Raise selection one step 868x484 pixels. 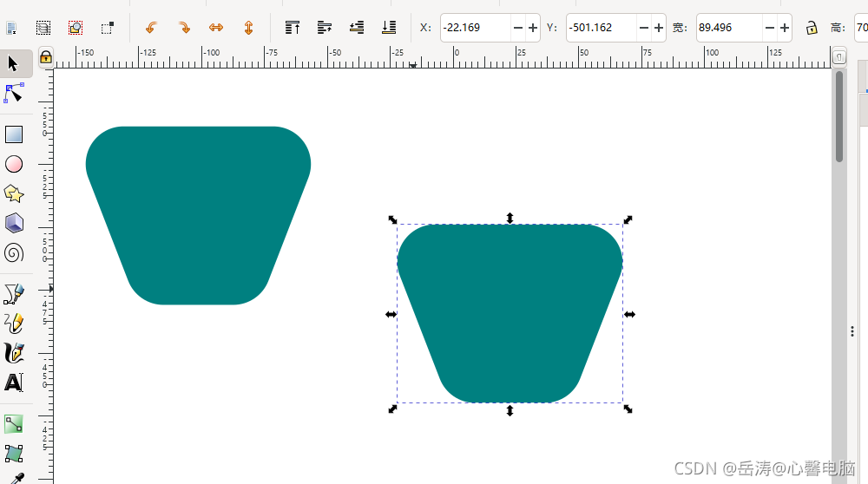click(x=325, y=28)
